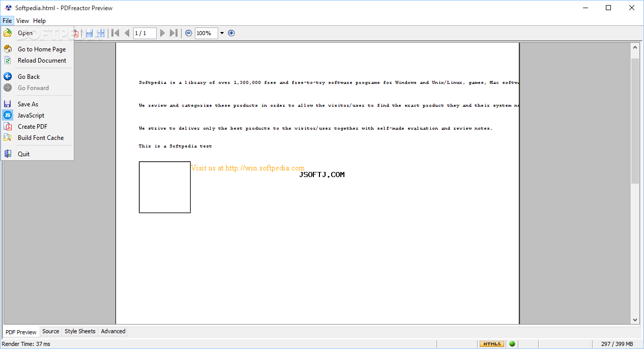Zoom out with the minus icon
The width and height of the screenshot is (644, 349).
point(189,33)
